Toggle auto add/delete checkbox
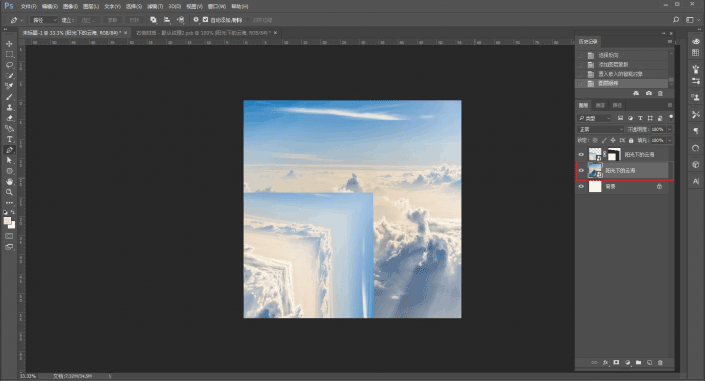This screenshot has width=705, height=381. (x=205, y=20)
